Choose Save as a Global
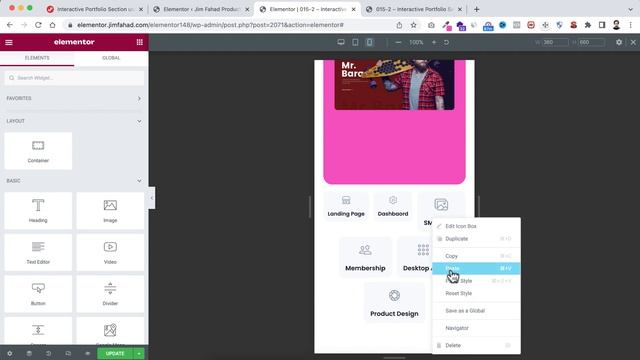This screenshot has width=640, height=360. (476, 311)
